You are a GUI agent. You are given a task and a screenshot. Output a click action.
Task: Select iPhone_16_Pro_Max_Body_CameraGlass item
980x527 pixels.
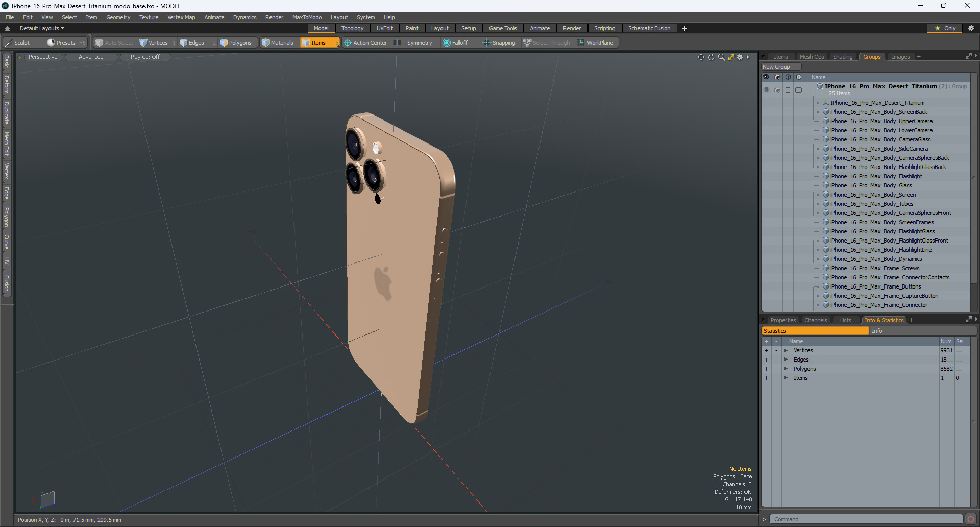(x=880, y=139)
